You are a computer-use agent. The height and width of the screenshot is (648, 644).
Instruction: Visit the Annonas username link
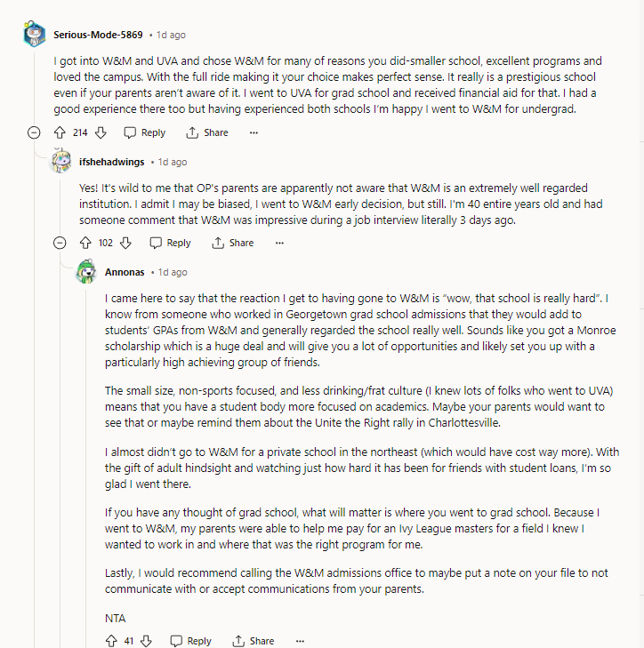pyautogui.click(x=124, y=272)
